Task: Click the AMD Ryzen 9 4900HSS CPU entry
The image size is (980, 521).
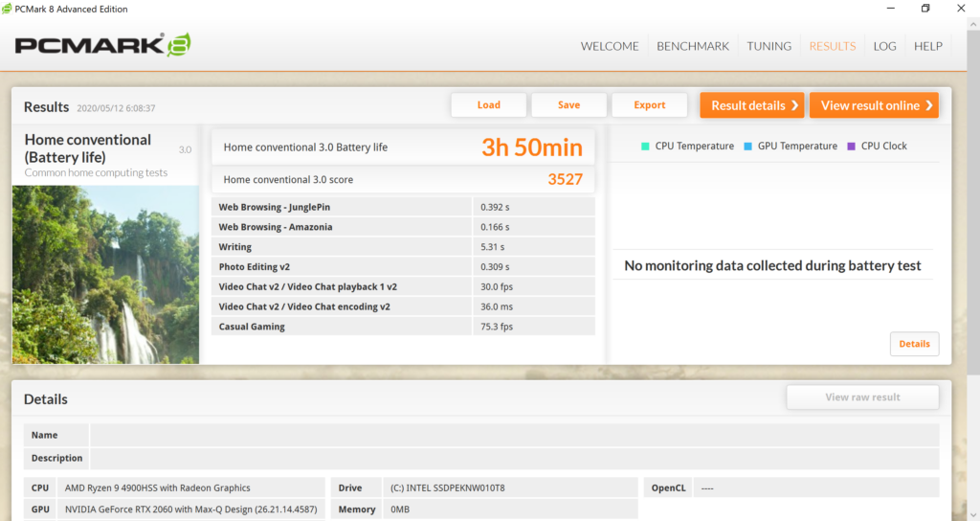Action: click(158, 487)
